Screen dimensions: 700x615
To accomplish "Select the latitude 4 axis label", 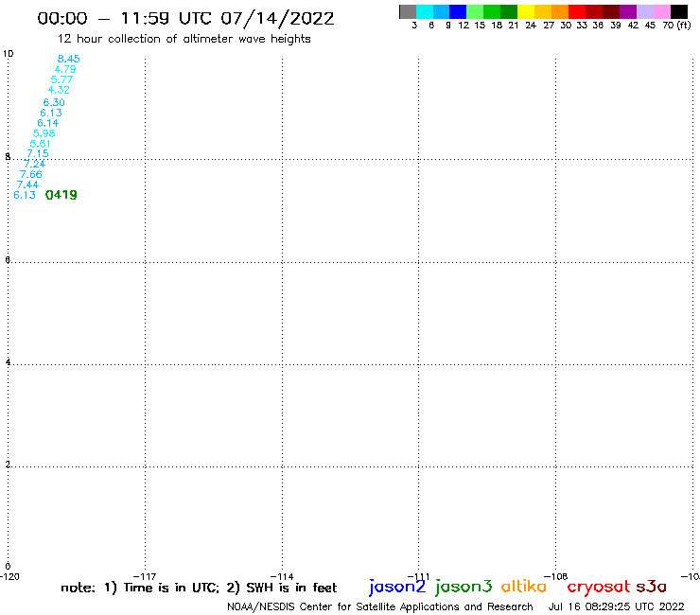I will 8,361.
